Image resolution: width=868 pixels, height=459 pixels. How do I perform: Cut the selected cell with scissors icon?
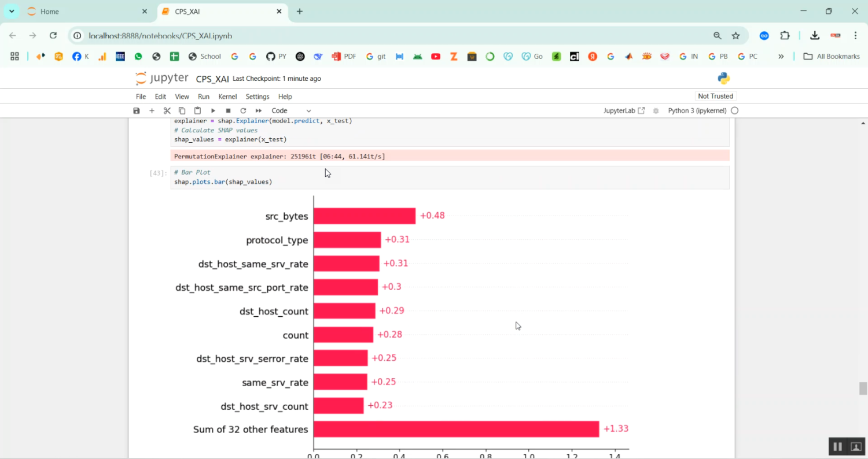click(167, 110)
